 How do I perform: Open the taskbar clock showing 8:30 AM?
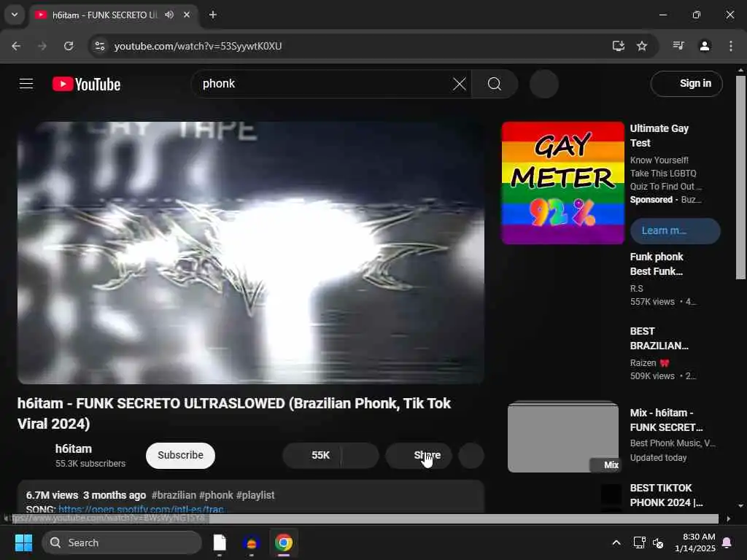[x=695, y=542]
